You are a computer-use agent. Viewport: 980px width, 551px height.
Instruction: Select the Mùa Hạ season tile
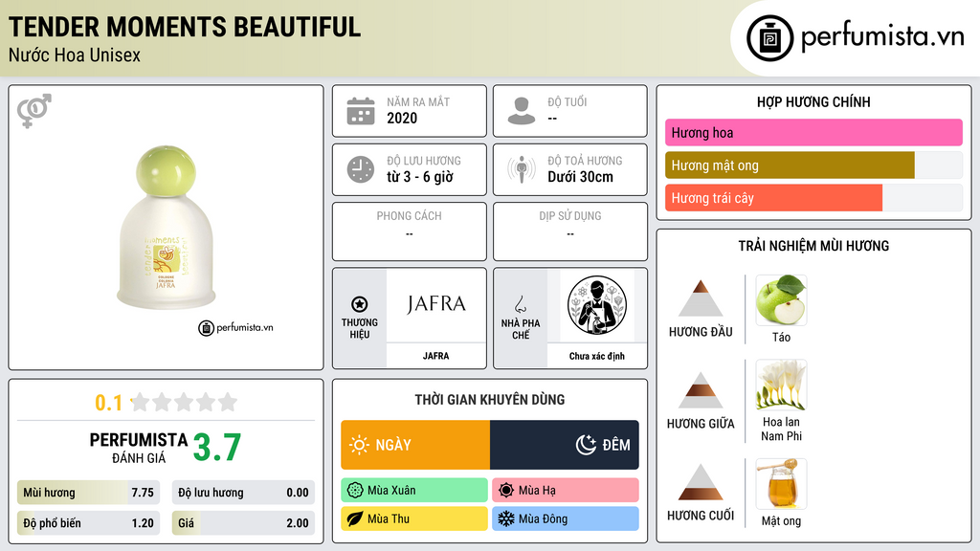566,491
